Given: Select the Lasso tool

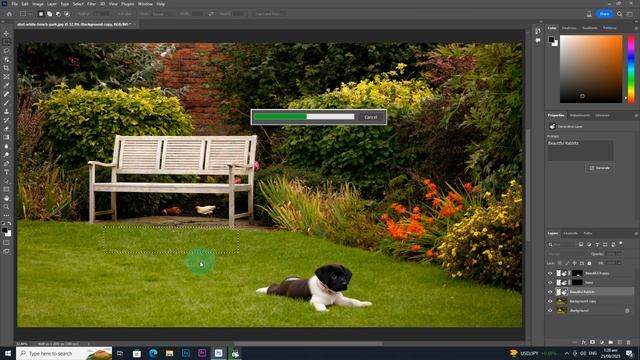Looking at the screenshot, I should (6, 51).
